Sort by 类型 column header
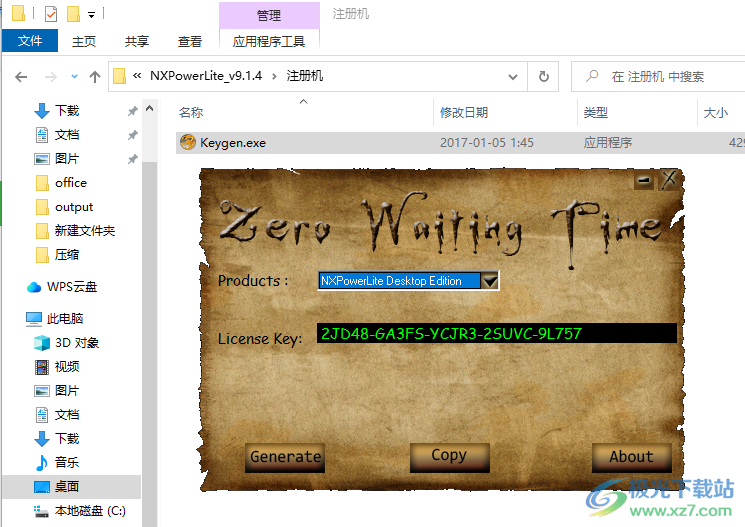Viewport: 745px width, 527px height. tap(595, 113)
